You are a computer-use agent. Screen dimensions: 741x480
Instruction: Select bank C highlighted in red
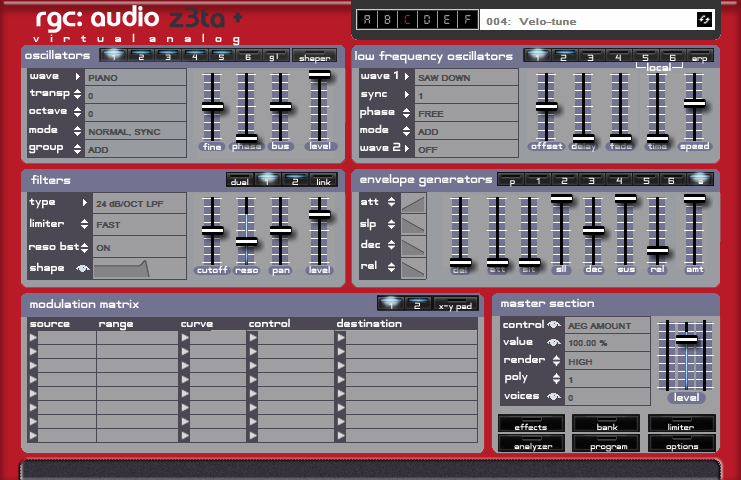[x=407, y=20]
